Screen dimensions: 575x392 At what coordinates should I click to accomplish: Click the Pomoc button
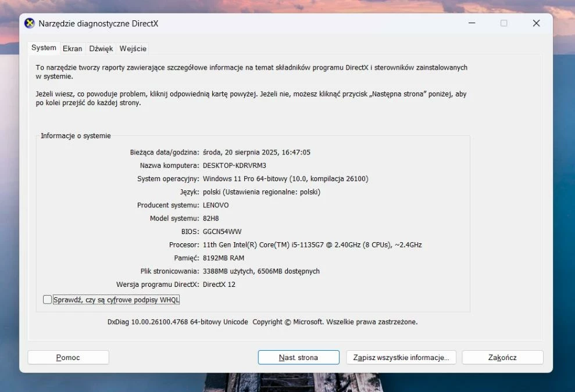[68, 357]
